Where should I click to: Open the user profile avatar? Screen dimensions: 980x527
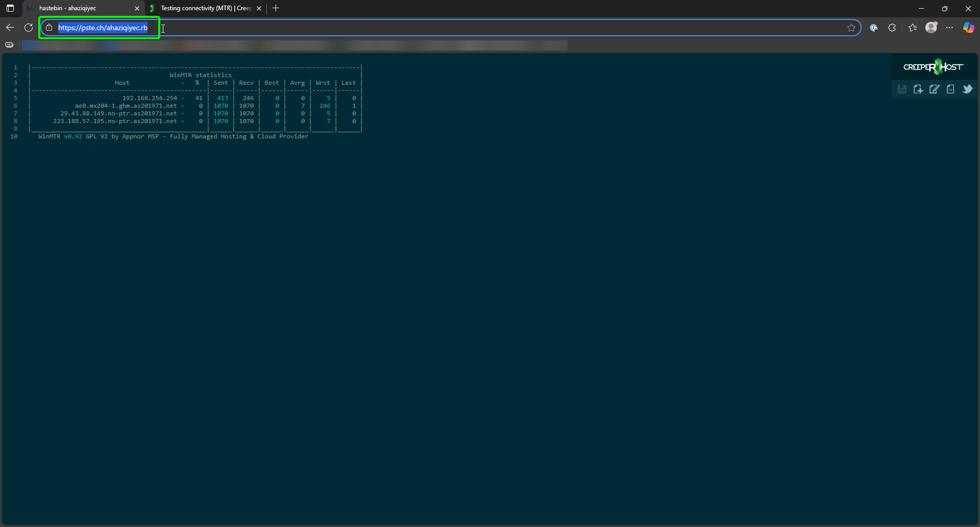[932, 28]
